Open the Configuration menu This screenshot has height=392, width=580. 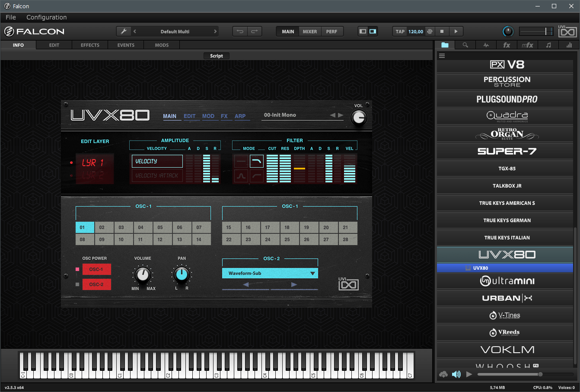47,17
